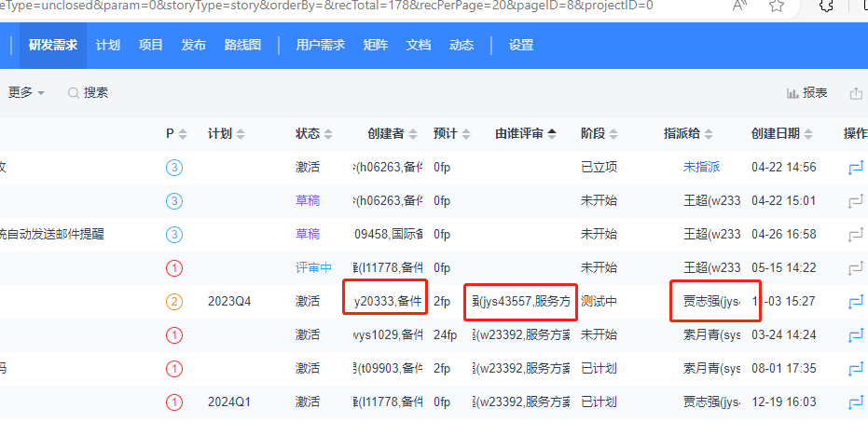
Task: Click action icon for the 12-19 16:03 row
Action: point(855,402)
